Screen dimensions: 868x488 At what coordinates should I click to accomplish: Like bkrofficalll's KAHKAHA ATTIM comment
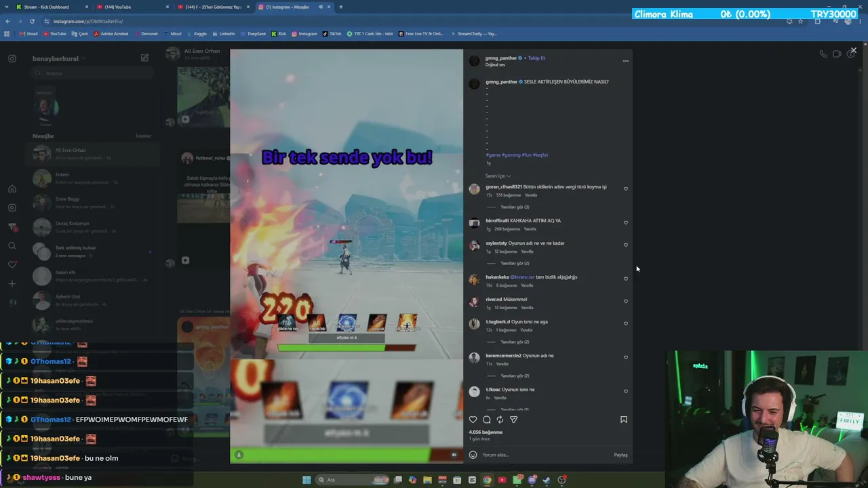(x=626, y=222)
